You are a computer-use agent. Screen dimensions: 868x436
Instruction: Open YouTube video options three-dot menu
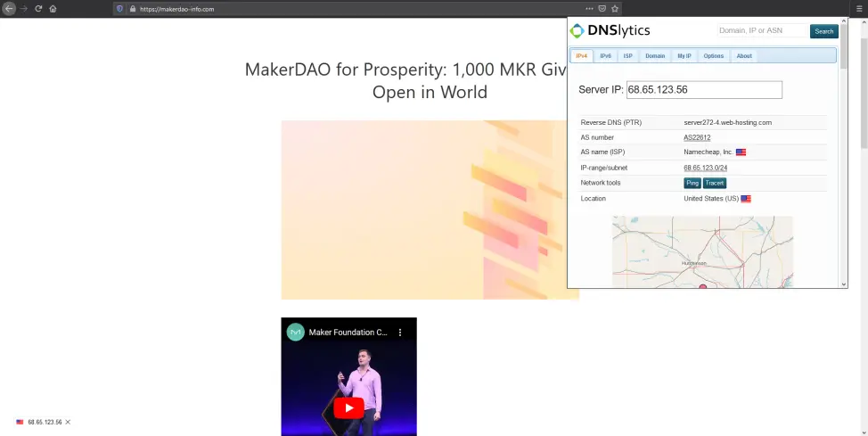(x=399, y=333)
